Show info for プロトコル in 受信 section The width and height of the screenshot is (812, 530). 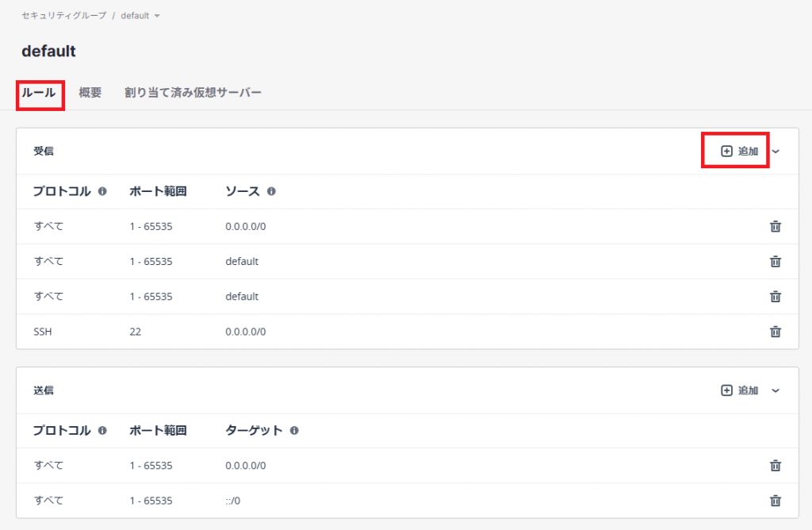tap(102, 192)
